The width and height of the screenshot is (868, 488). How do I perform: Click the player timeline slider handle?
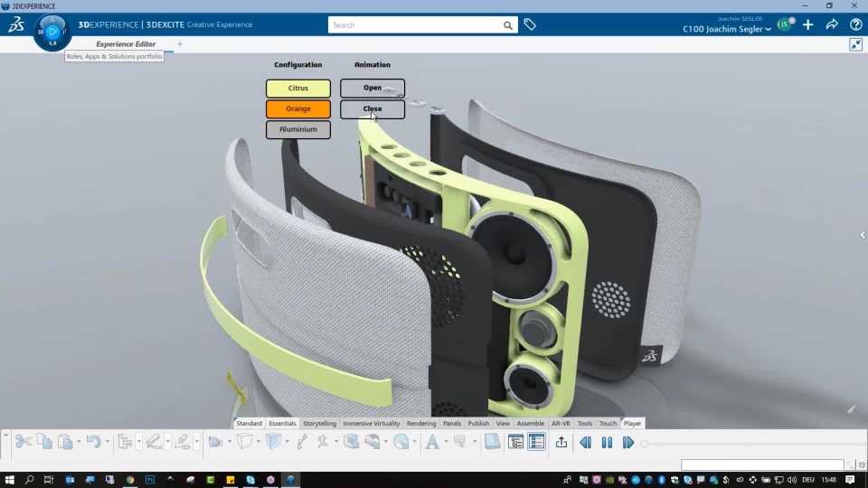coord(645,444)
